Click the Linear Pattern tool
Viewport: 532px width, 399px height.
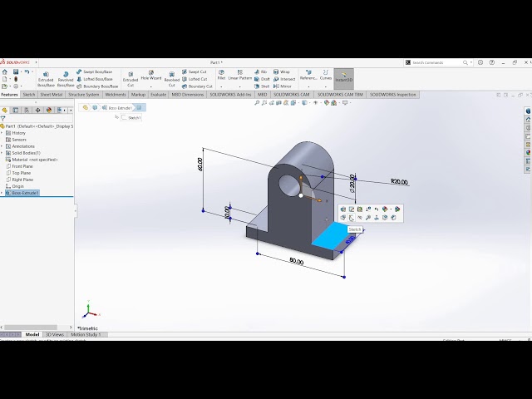(x=240, y=75)
